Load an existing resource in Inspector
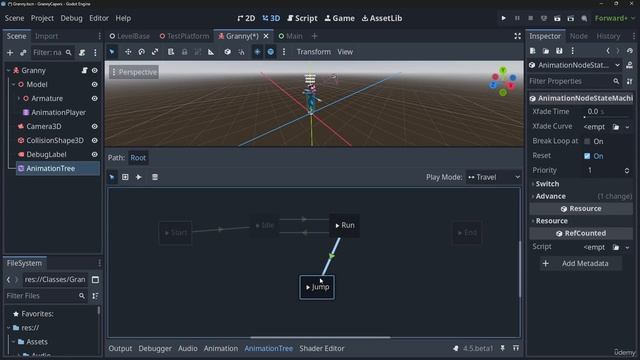 tap(546, 51)
